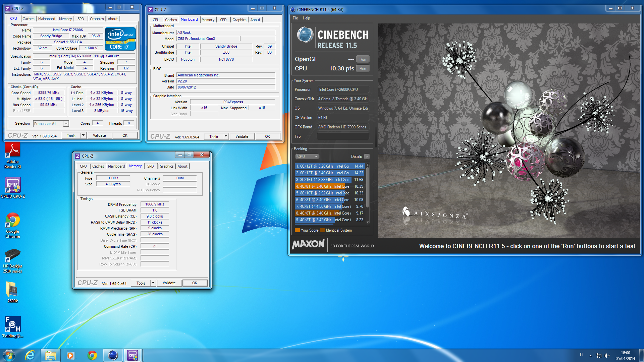Click network status tray icon
Screen dimensions: 644x362
[599, 356]
